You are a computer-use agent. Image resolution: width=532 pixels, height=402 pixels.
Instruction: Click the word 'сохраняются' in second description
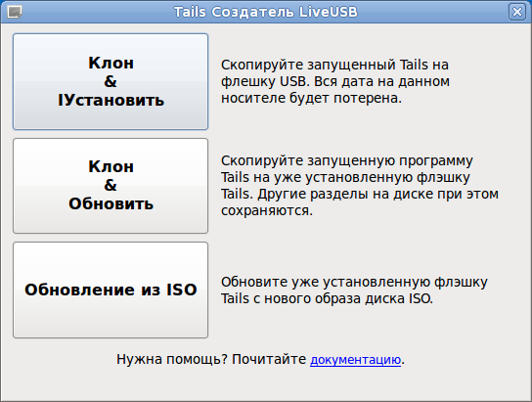267,210
